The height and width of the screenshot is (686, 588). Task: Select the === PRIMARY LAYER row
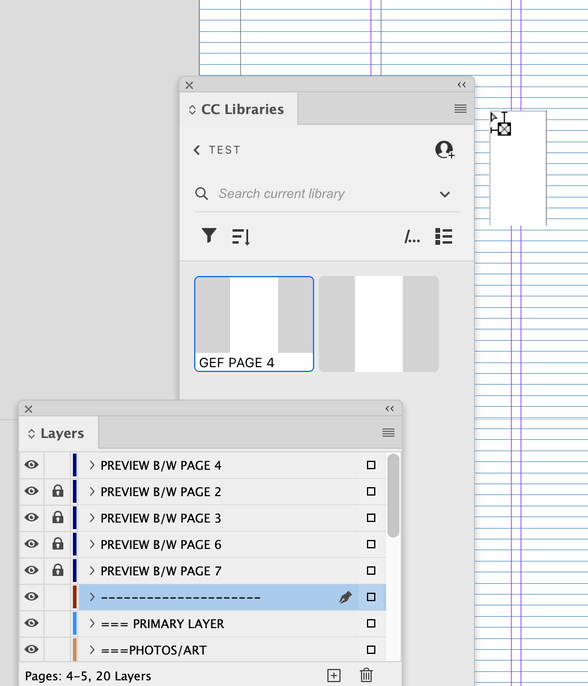pos(232,623)
